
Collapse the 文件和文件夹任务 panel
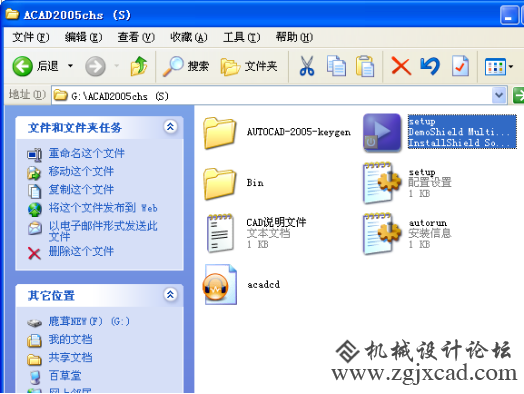pyautogui.click(x=170, y=127)
